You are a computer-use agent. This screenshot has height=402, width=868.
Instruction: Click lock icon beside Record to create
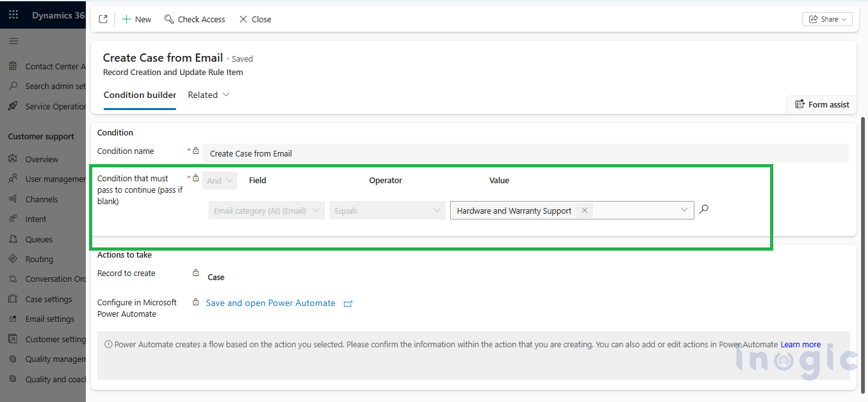coord(196,273)
